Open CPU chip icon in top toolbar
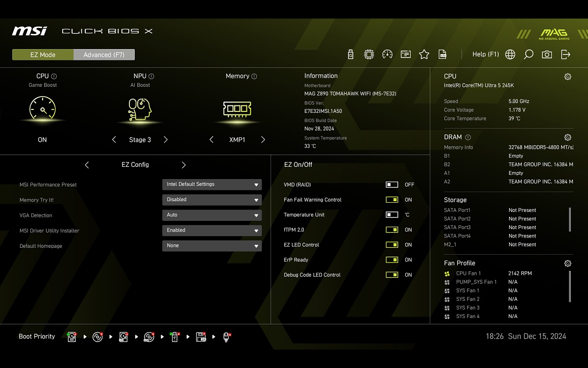 coord(369,54)
